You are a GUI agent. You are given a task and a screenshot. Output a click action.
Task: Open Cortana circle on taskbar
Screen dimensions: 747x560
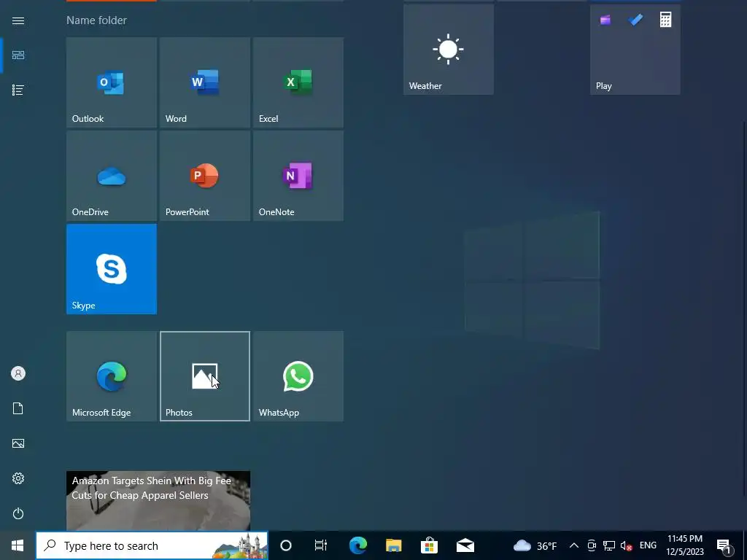[286, 545]
